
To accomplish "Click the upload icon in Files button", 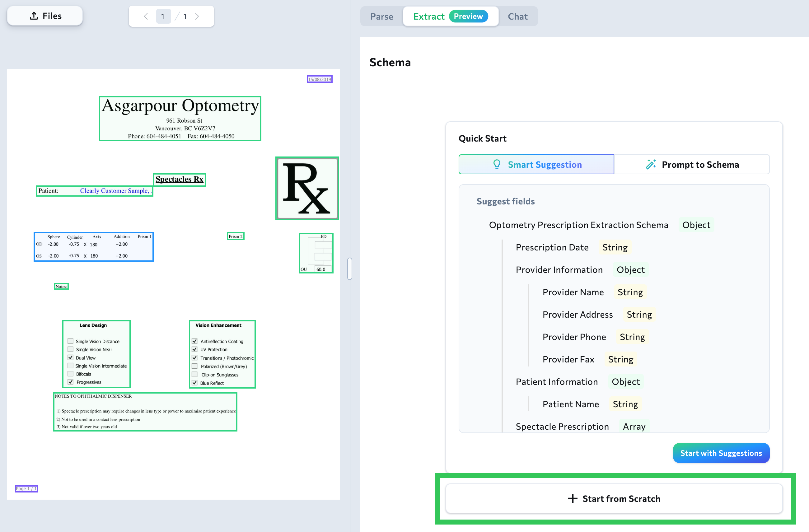I will (34, 16).
